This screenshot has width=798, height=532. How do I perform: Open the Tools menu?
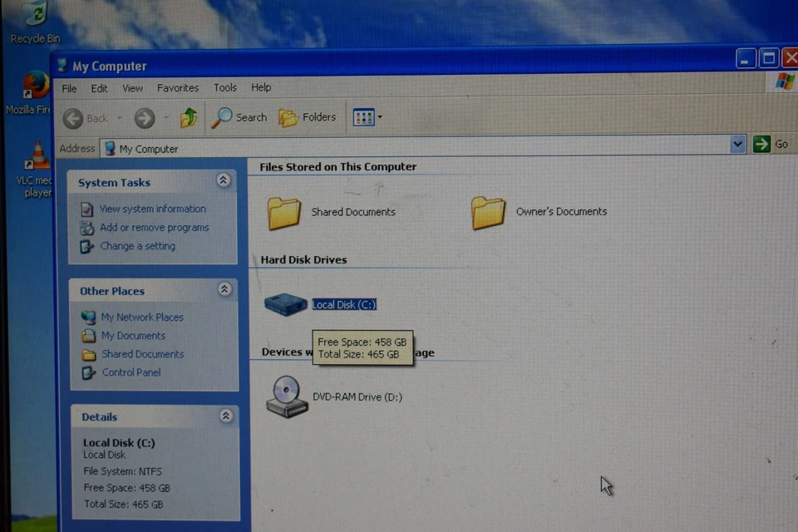tap(225, 87)
